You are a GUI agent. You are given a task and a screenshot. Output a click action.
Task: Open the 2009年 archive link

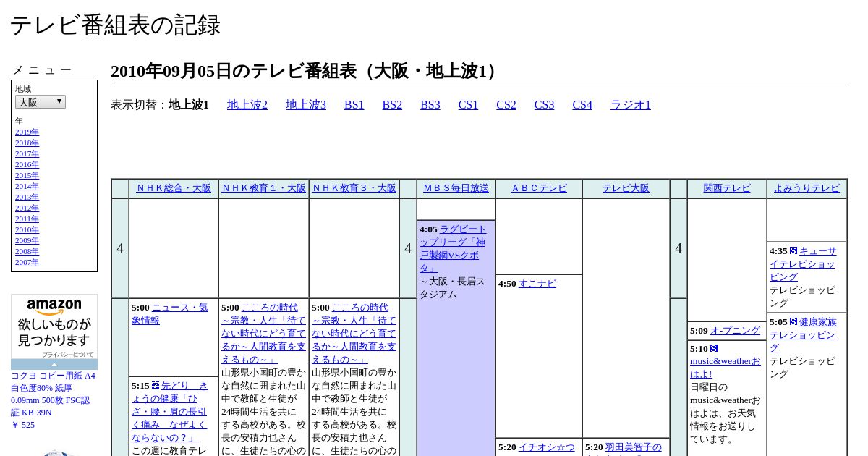[27, 241]
